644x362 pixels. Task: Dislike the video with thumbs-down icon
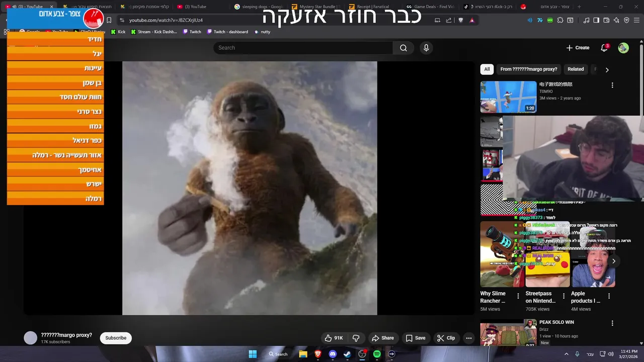pos(356,338)
